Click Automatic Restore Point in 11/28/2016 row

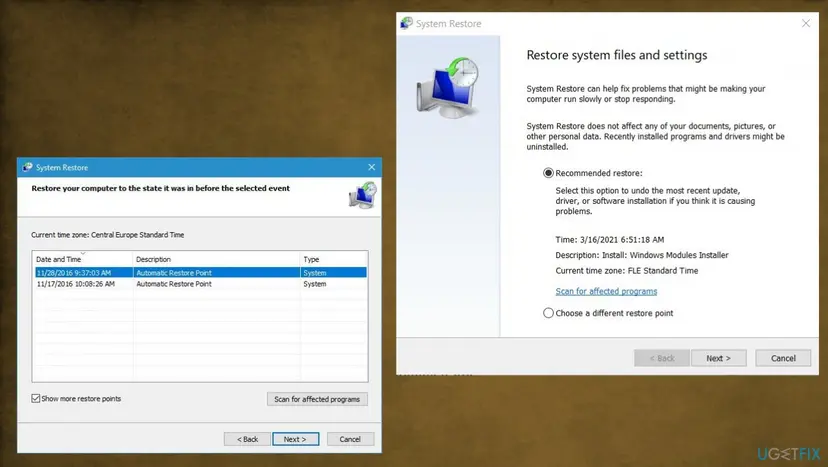point(174,273)
